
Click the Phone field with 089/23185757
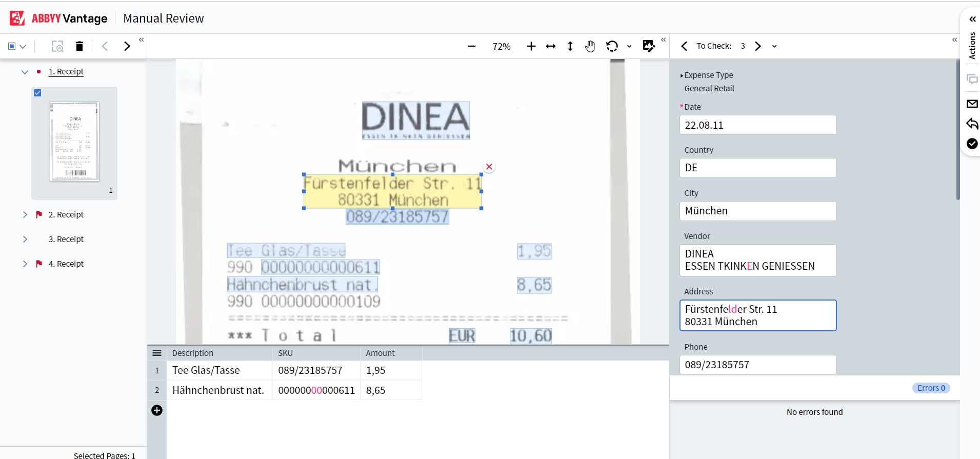click(758, 365)
